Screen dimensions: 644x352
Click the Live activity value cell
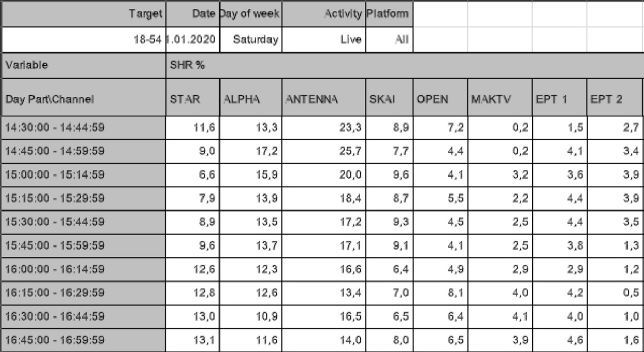pos(323,38)
